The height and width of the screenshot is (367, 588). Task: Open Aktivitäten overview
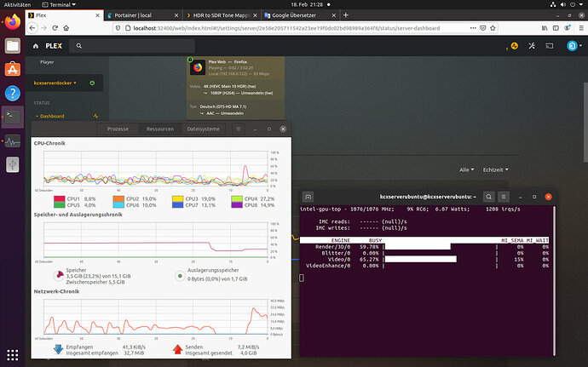(x=17, y=4)
